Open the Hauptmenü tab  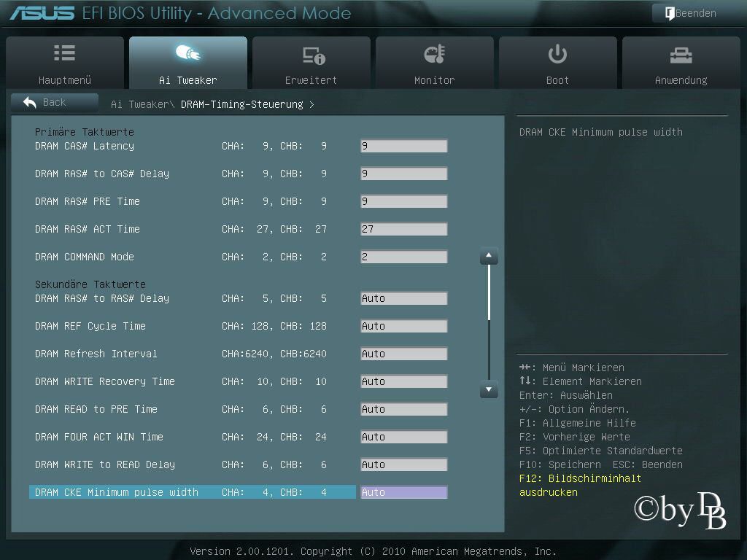(x=65, y=63)
